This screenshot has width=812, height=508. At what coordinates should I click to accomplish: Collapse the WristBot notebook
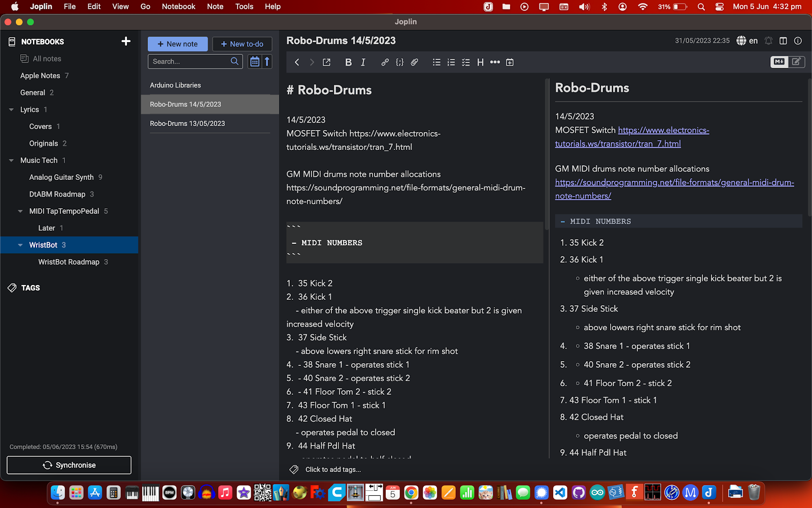(x=20, y=245)
